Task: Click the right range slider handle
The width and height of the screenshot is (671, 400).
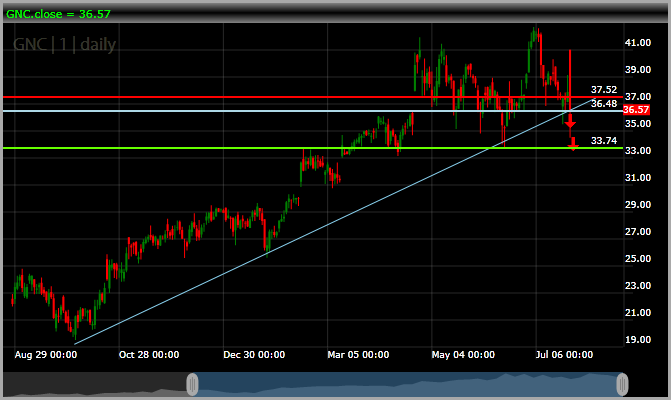Action: (622, 383)
